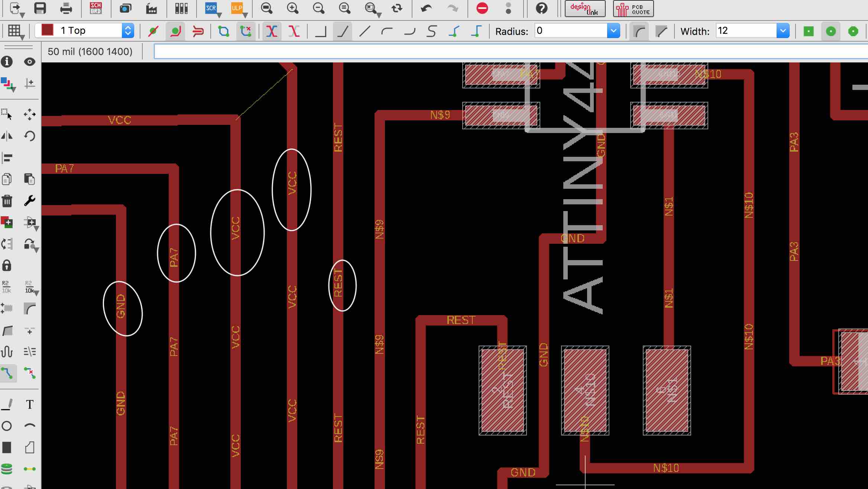This screenshot has height=489, width=868.
Task: Click the Undo arrow
Action: coord(426,8)
